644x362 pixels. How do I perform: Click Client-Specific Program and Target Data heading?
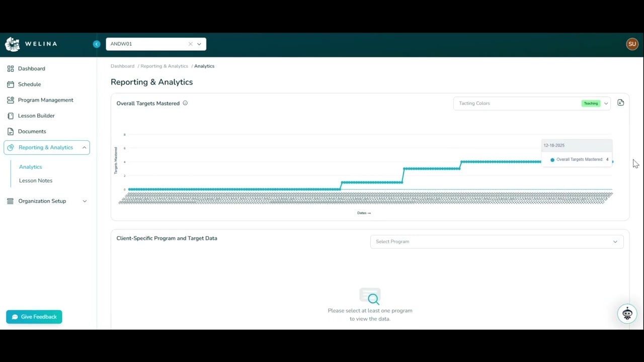point(167,238)
